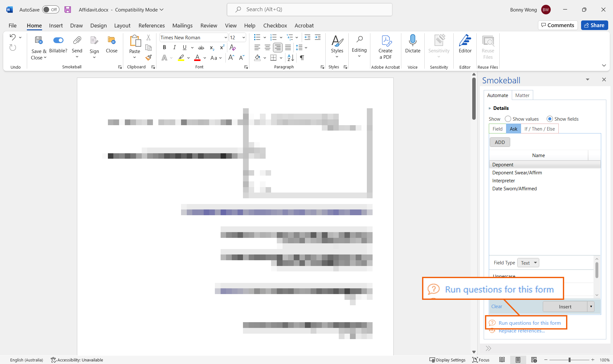Click the Clear link
The height and width of the screenshot is (364, 613).
(496, 307)
